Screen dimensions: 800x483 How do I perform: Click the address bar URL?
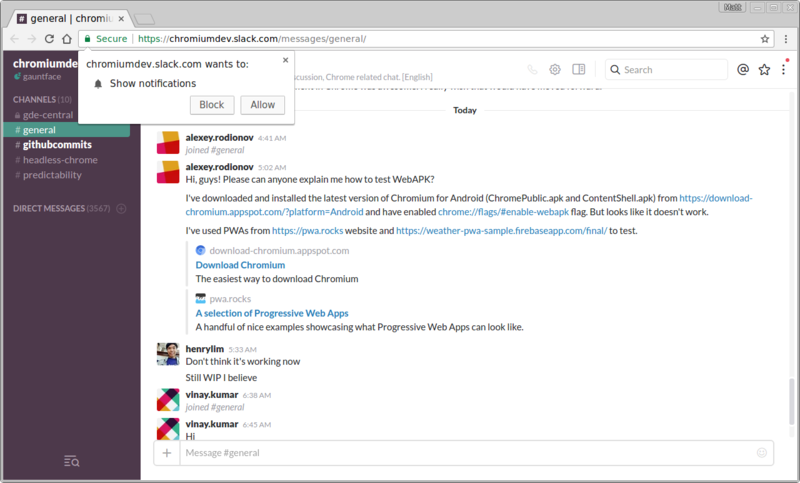[x=252, y=39]
